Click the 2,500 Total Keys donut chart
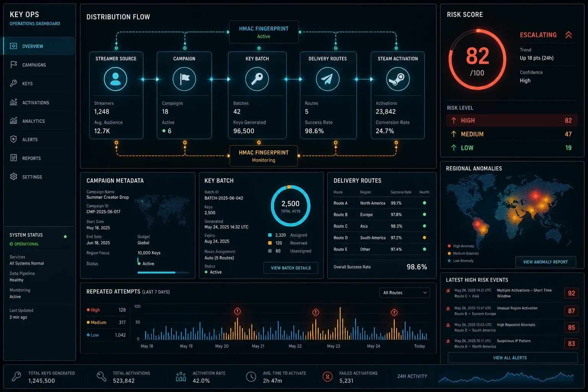588x392 pixels. pyautogui.click(x=291, y=206)
